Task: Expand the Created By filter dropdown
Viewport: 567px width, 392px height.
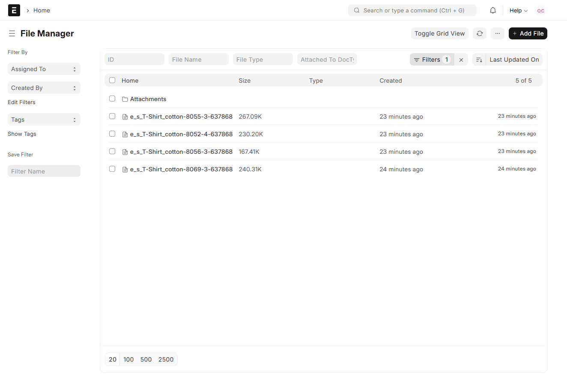Action: click(44, 88)
